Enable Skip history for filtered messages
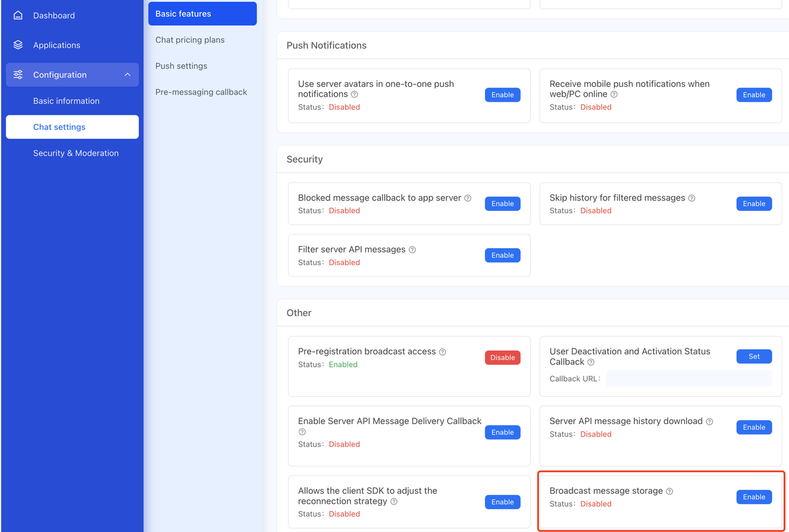Viewport: 789px width, 532px height. (x=754, y=203)
